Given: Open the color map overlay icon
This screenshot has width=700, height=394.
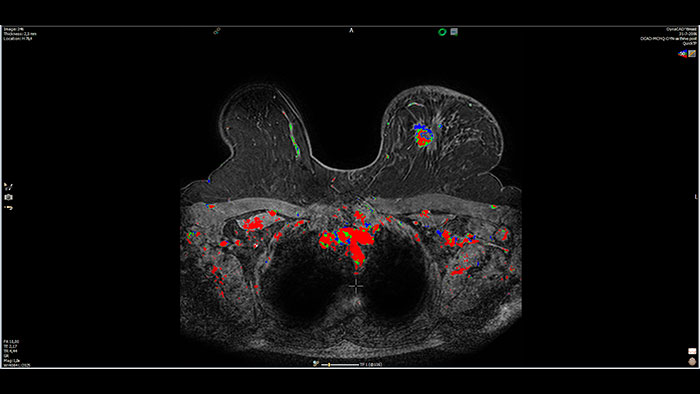Looking at the screenshot, I should coord(682,54).
